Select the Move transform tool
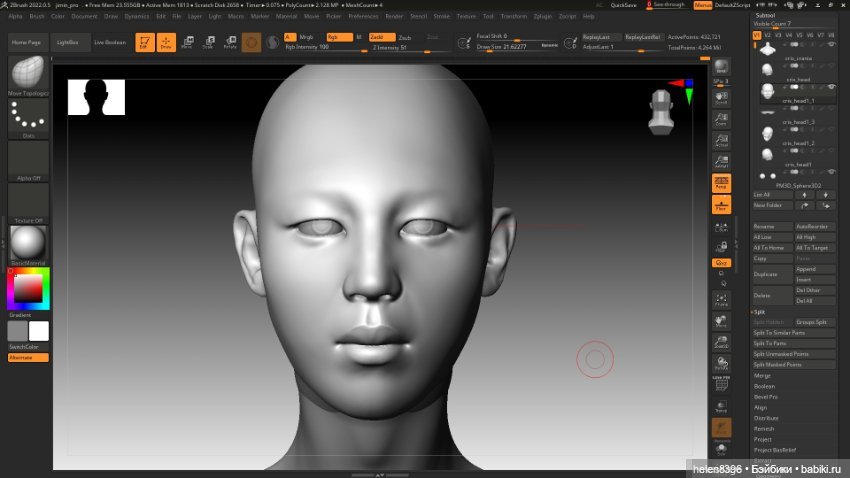This screenshot has height=478, width=850. tap(187, 42)
